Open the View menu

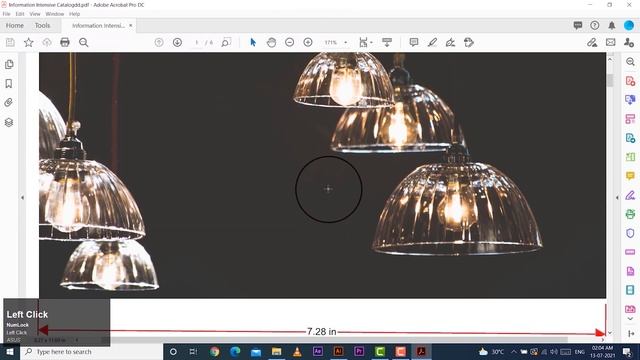(35, 14)
